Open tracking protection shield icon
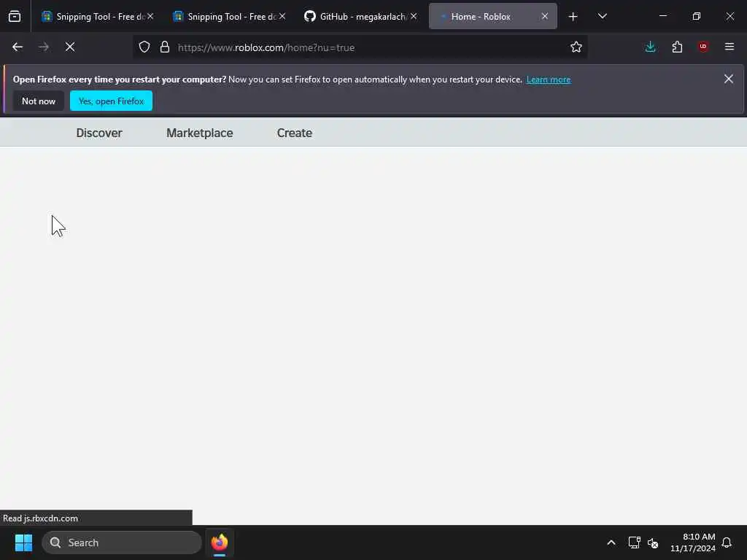This screenshot has height=560, width=747. (x=144, y=47)
